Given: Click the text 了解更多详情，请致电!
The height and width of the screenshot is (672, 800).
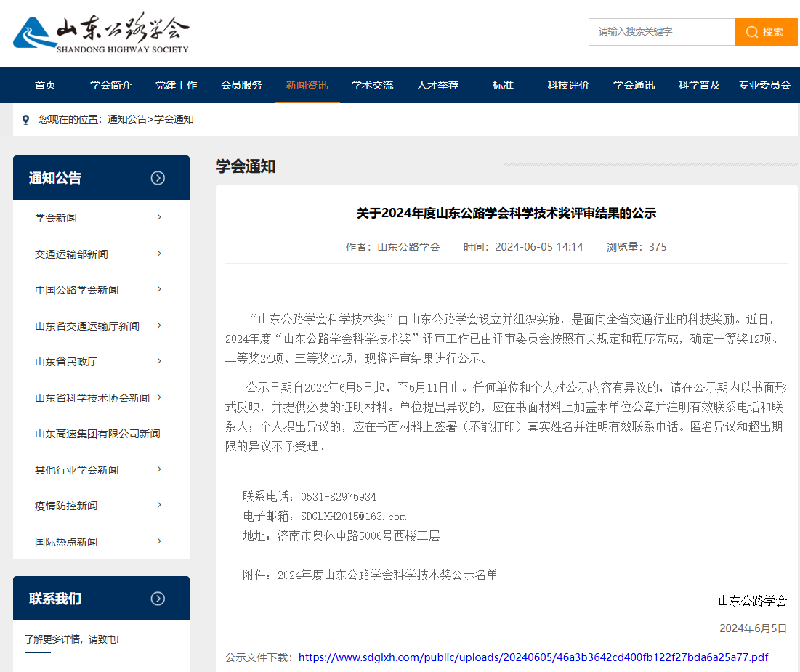Looking at the screenshot, I should (x=72, y=639).
